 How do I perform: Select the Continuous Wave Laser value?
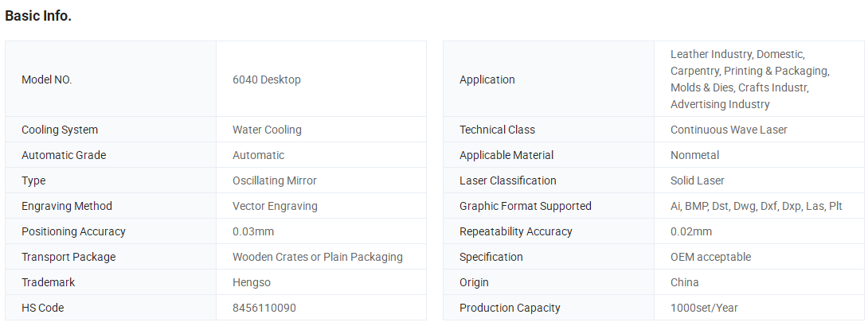729,130
